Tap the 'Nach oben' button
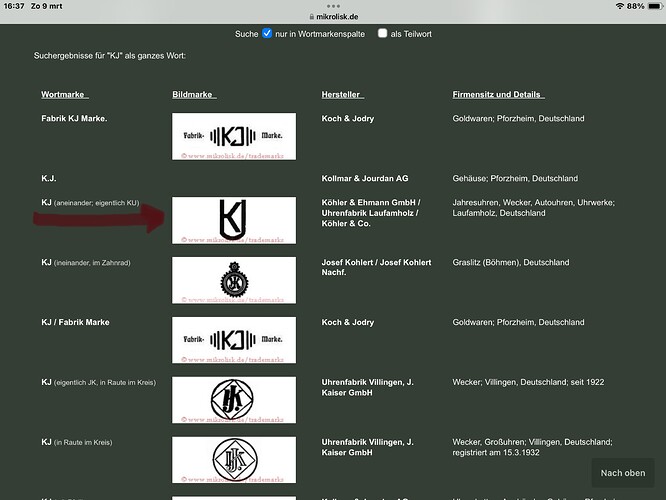Viewport: 666px width, 500px height. click(623, 473)
